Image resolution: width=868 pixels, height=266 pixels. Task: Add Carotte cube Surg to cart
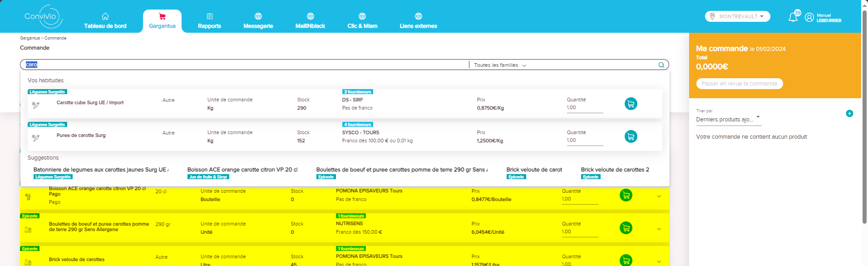pos(631,104)
